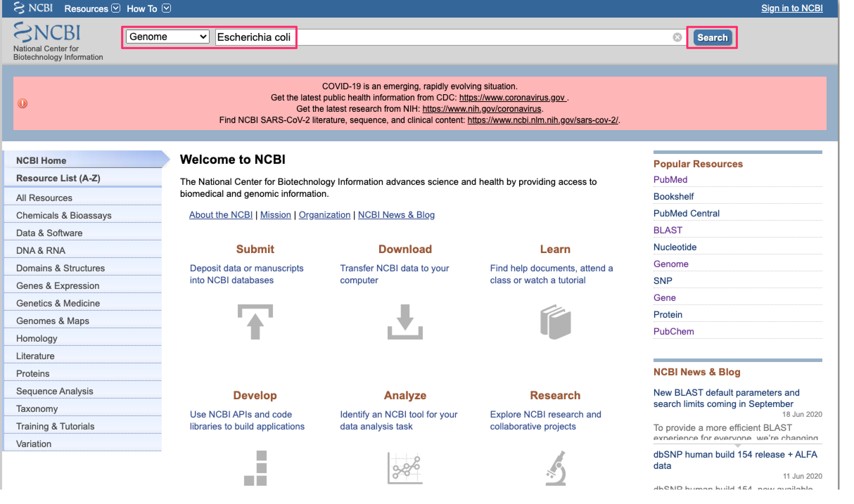The image size is (854, 504).
Task: Open Data & Software category
Action: pos(83,233)
